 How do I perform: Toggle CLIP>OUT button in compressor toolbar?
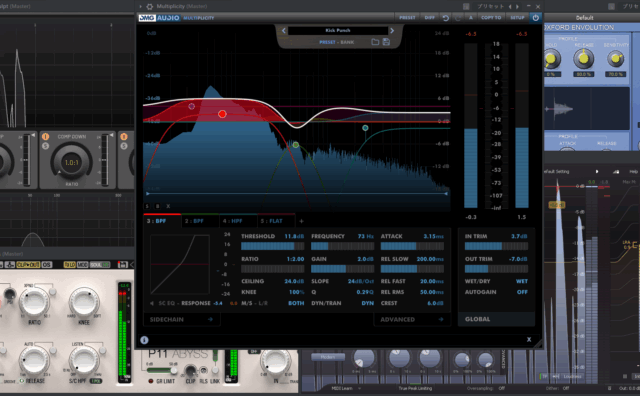tap(28, 265)
